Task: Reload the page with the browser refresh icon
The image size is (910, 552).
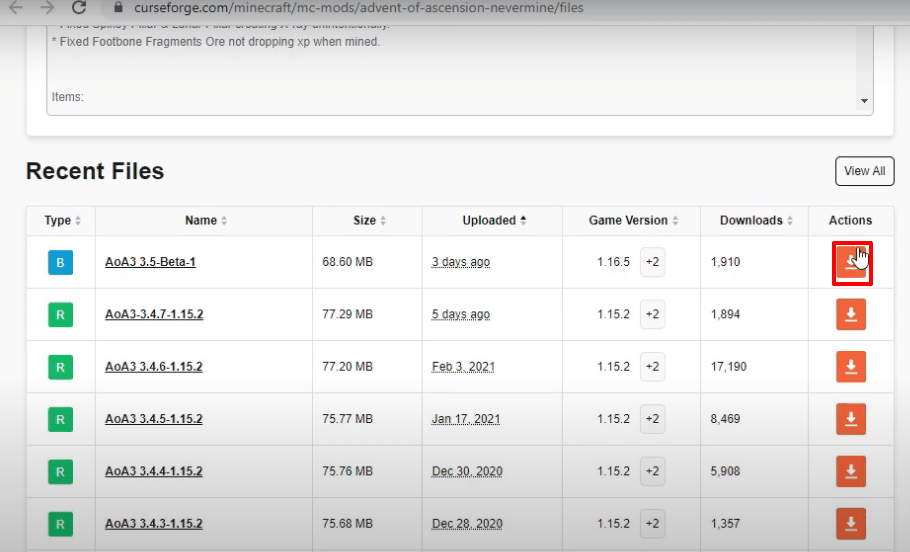Action: (79, 8)
